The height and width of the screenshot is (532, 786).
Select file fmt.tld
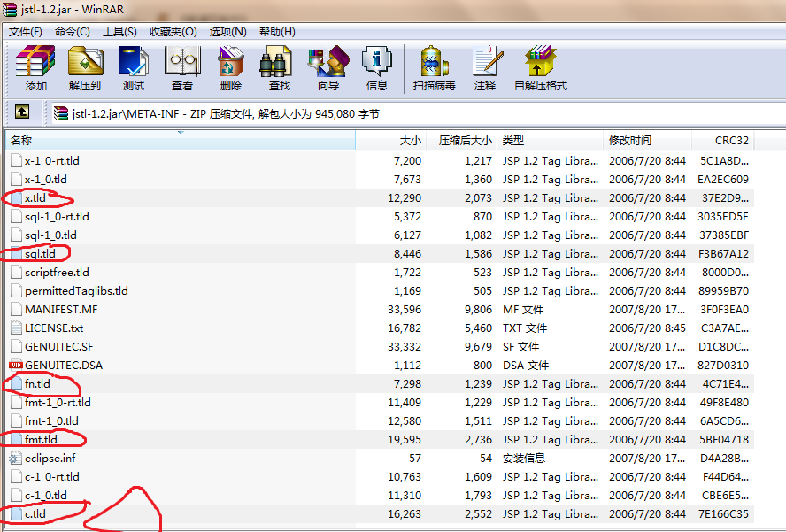pos(41,439)
